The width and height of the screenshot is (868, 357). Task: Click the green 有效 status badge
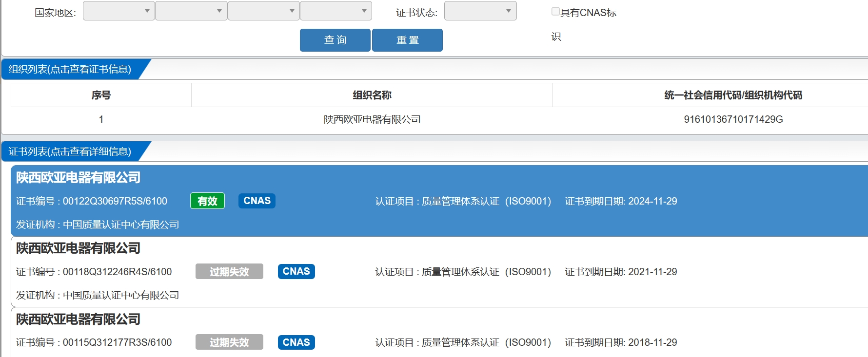[x=207, y=201]
